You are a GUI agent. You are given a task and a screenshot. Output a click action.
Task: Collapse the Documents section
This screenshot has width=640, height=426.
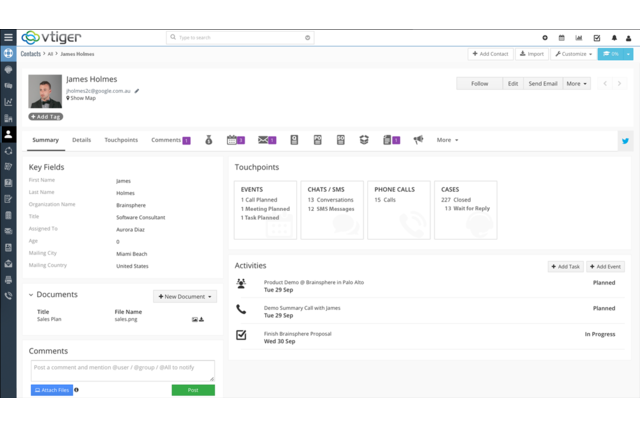point(31,295)
